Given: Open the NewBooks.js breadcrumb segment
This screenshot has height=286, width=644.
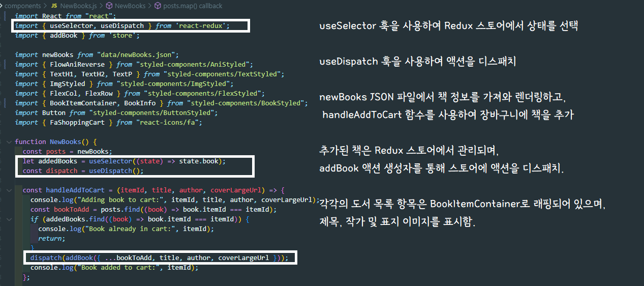Looking at the screenshot, I should (x=79, y=6).
